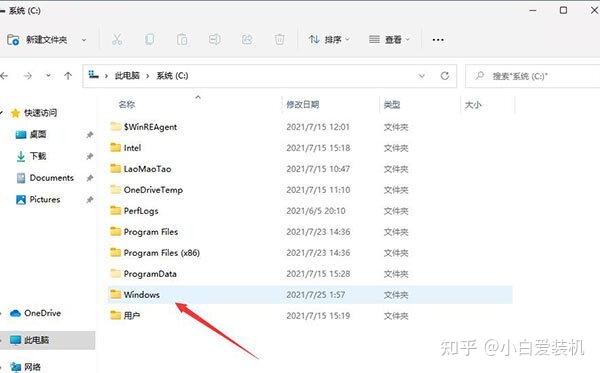Open the 排序 sort menu
The image size is (600, 373).
click(329, 39)
